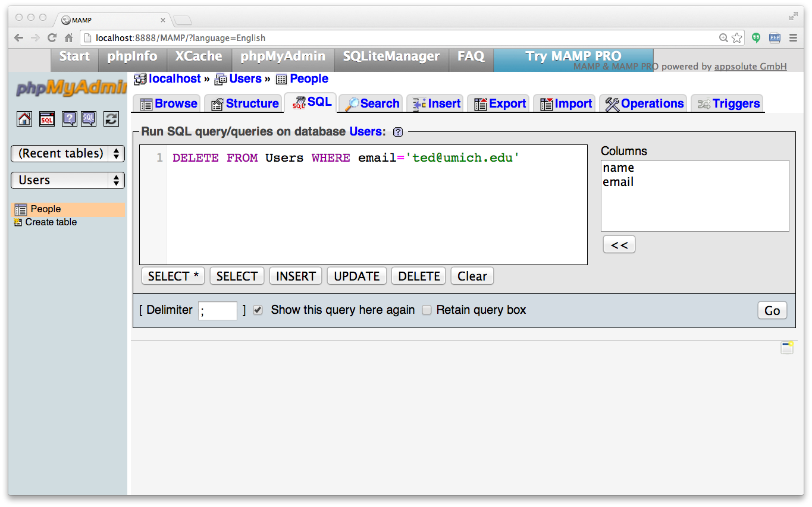812x507 pixels.
Task: Insert column with the << button
Action: [619, 245]
